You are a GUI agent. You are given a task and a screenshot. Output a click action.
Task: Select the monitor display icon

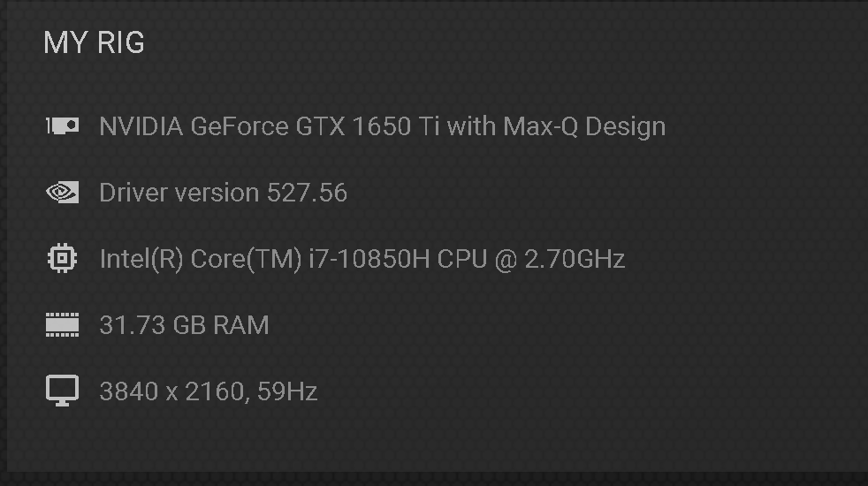click(x=62, y=391)
